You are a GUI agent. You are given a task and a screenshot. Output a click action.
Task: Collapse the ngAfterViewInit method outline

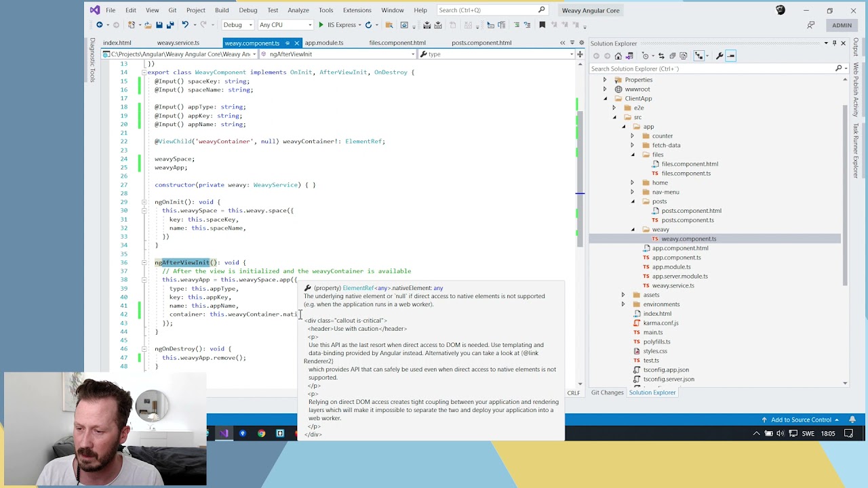[x=144, y=262]
